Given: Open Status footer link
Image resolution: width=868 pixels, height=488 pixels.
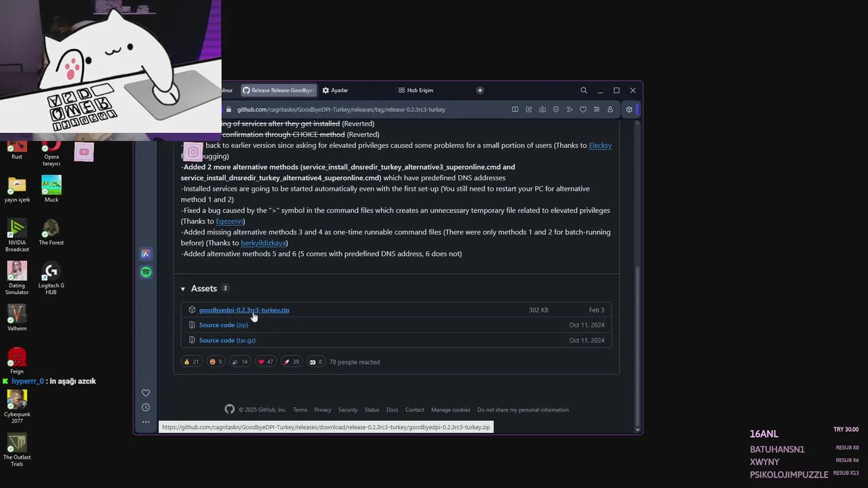Looking at the screenshot, I should [372, 409].
